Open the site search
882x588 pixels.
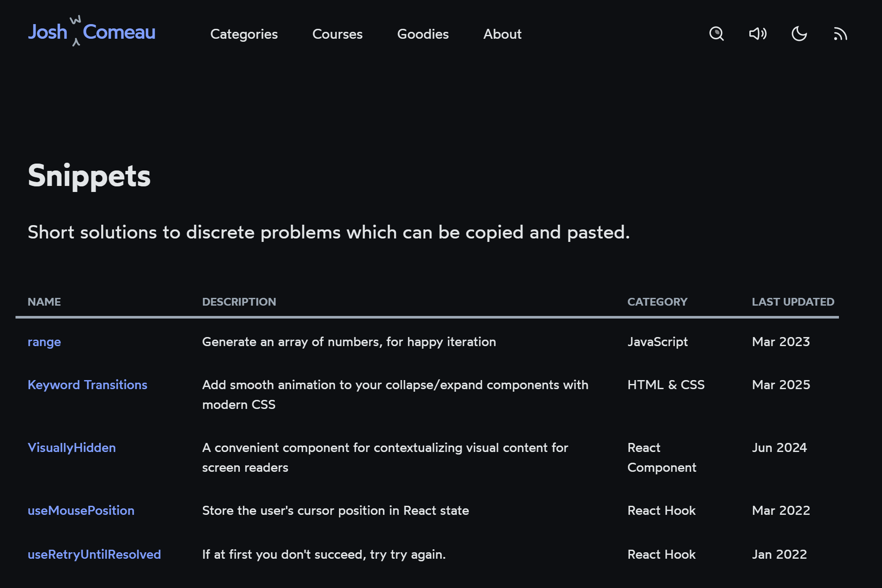tap(716, 34)
